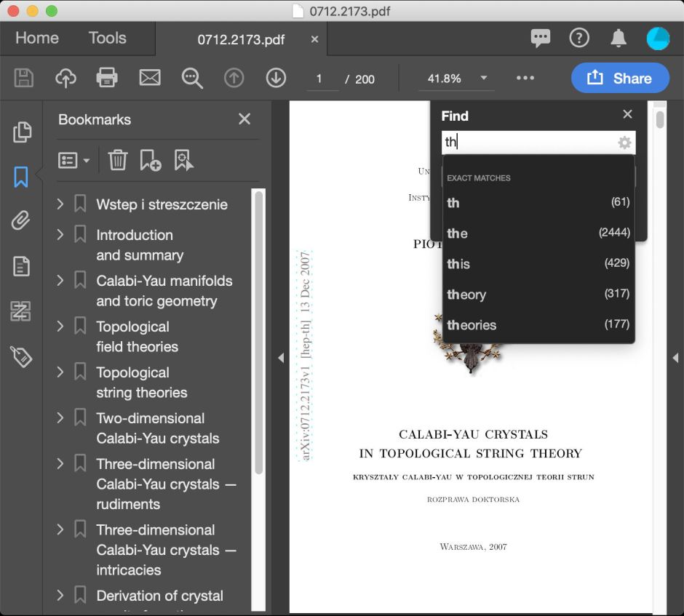Toggle the Bookmarks panel icon in sidebar
This screenshot has width=684, height=616.
point(22,176)
